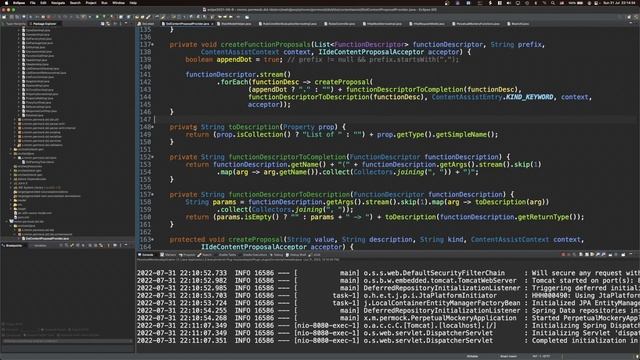Open the Eclipse application menu
Viewport: 640px width, 360px height.
pos(19,3)
